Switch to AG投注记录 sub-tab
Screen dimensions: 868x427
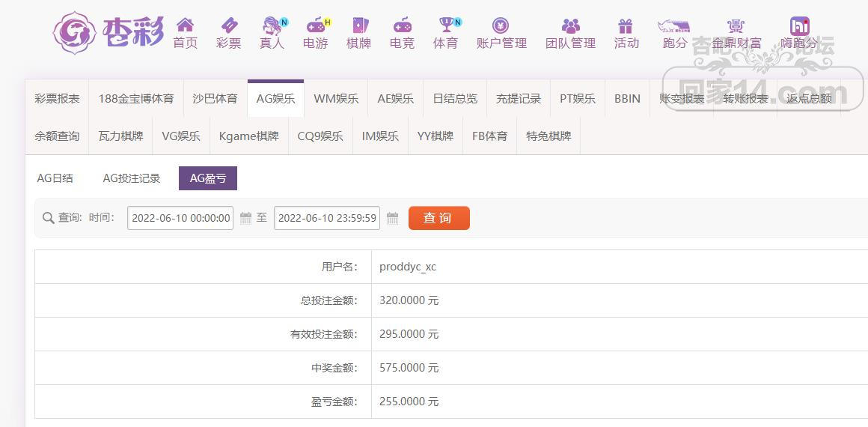(132, 178)
